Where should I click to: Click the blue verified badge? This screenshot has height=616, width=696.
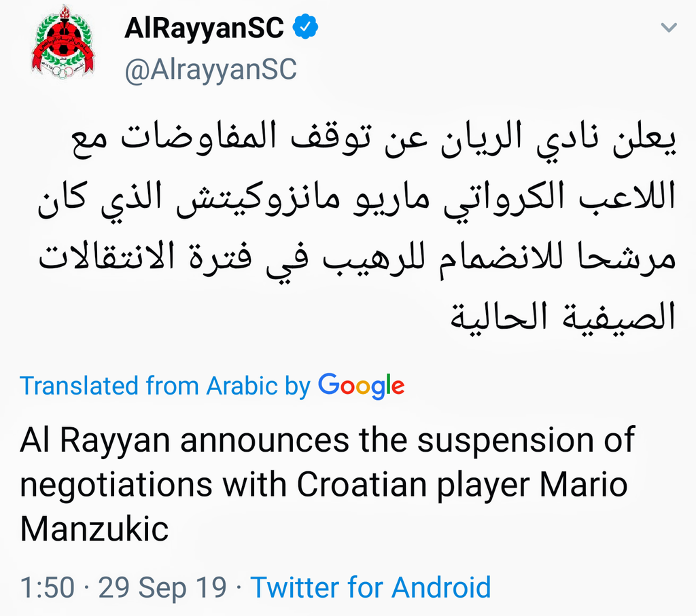[306, 28]
